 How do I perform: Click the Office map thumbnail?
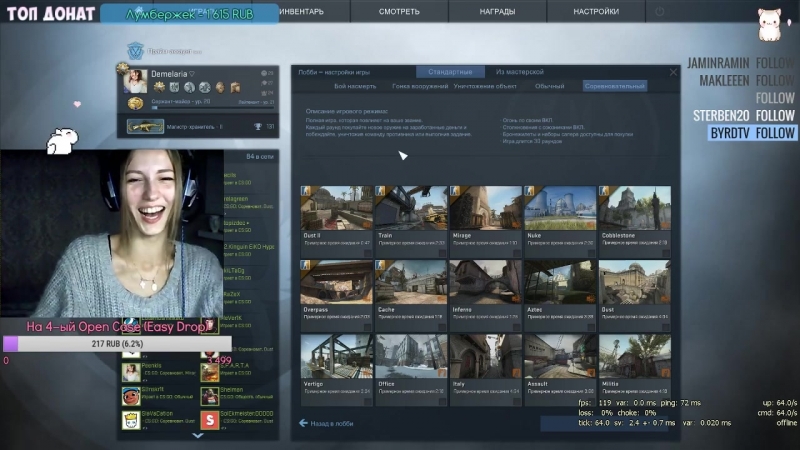[x=411, y=356]
